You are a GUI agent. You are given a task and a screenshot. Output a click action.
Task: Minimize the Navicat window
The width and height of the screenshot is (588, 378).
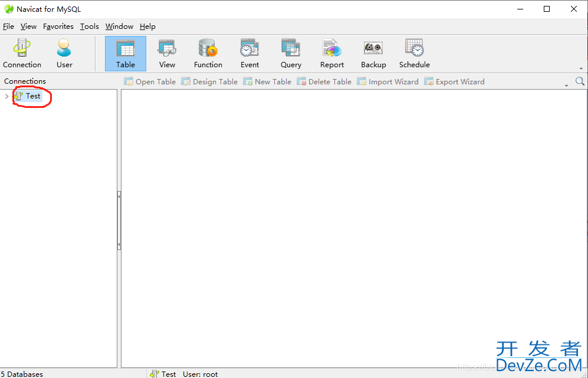520,9
